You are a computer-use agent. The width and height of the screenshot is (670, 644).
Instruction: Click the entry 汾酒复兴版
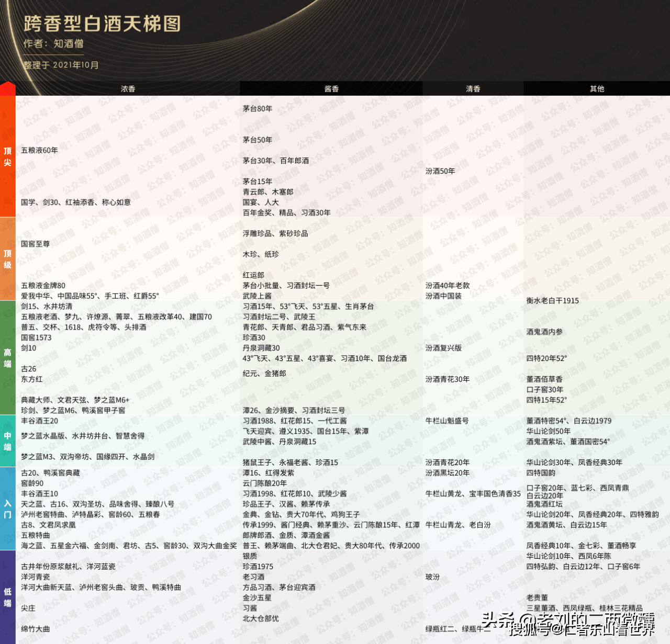tap(443, 348)
